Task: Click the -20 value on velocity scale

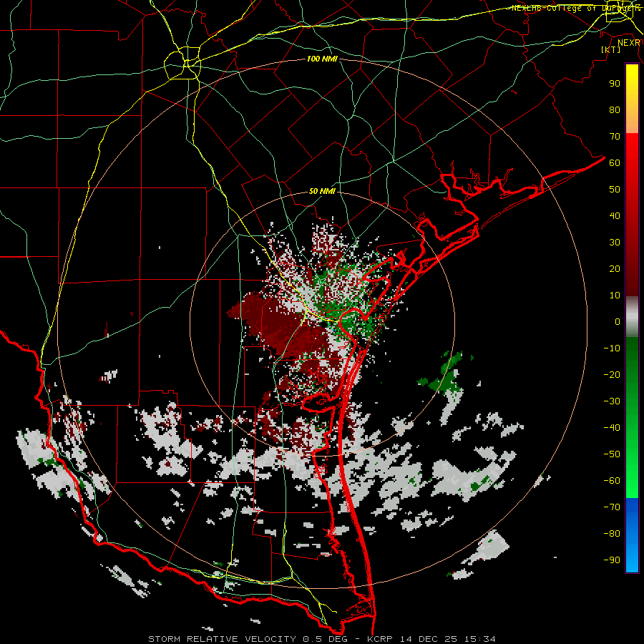Action: point(612,375)
